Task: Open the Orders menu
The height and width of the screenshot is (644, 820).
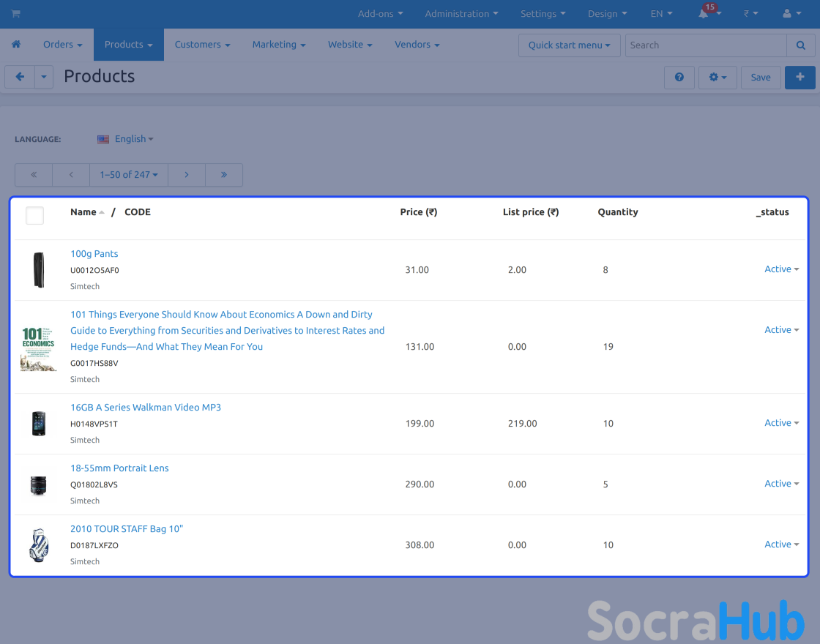Action: click(62, 45)
